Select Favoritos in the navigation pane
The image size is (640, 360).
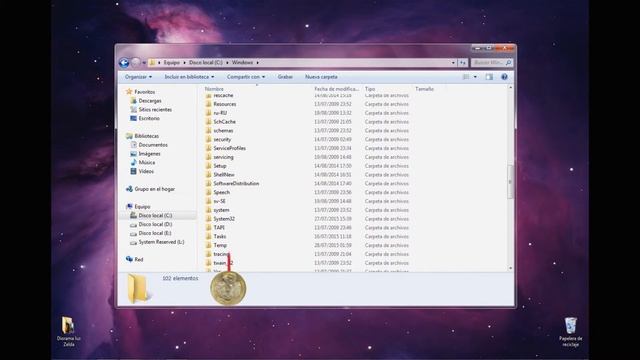144,92
